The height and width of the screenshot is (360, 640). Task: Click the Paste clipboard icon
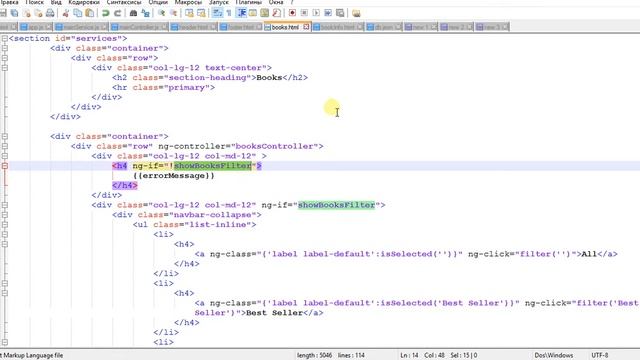[x=89, y=13]
